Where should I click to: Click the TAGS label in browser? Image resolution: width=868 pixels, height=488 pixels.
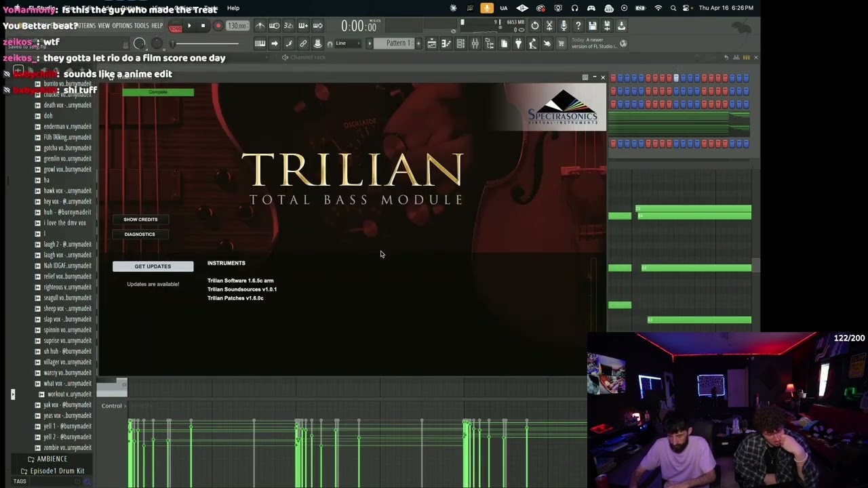click(x=20, y=481)
